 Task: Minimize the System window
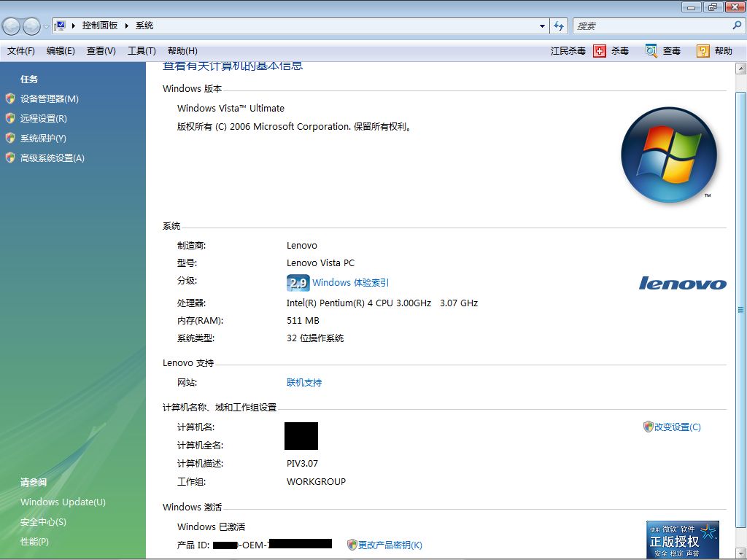point(691,7)
